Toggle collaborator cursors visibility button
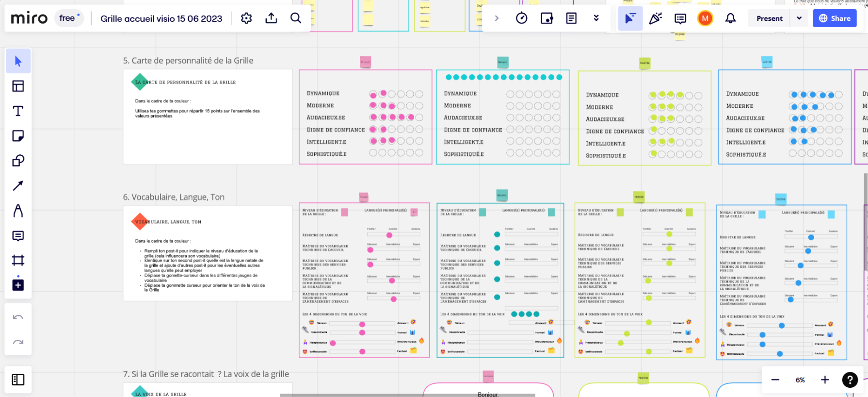The height and width of the screenshot is (397, 868). (630, 18)
